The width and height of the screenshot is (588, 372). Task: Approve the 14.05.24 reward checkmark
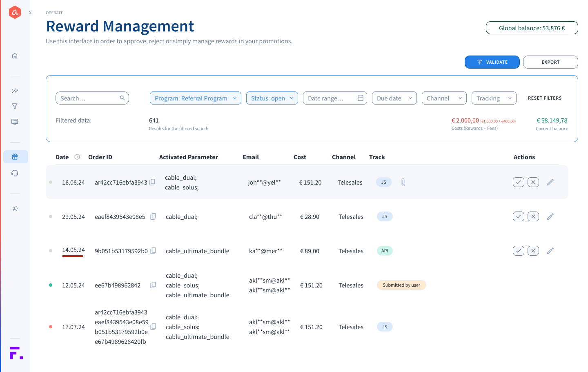tap(518, 251)
